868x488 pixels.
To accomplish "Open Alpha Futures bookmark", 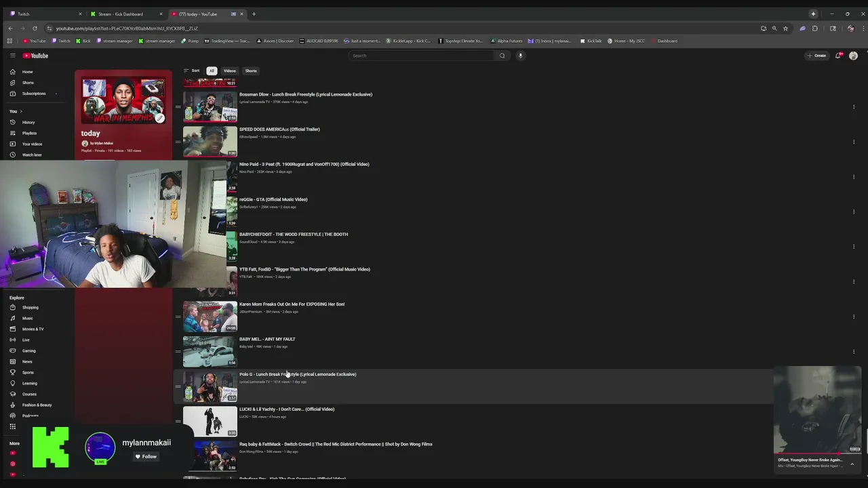I will 506,41.
